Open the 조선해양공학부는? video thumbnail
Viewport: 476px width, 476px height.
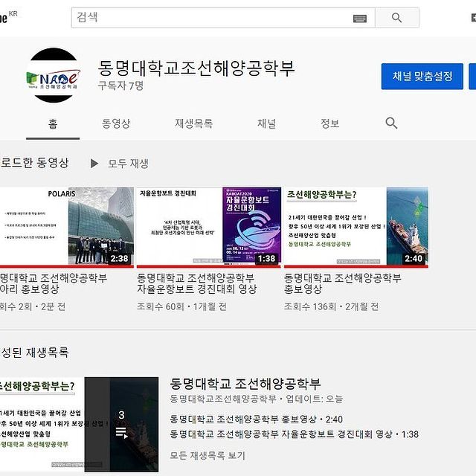point(356,226)
